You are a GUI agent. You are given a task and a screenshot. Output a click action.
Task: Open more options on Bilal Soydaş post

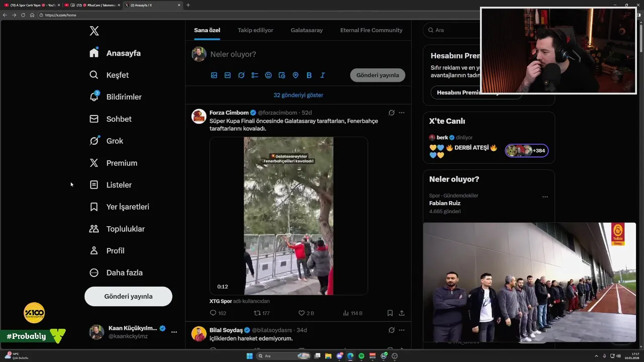point(401,330)
